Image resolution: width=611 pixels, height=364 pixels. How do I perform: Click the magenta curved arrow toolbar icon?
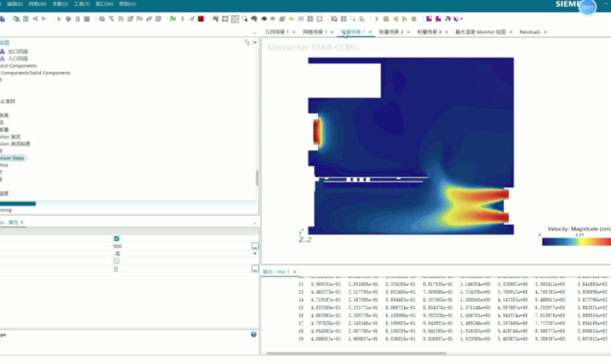coord(448,19)
